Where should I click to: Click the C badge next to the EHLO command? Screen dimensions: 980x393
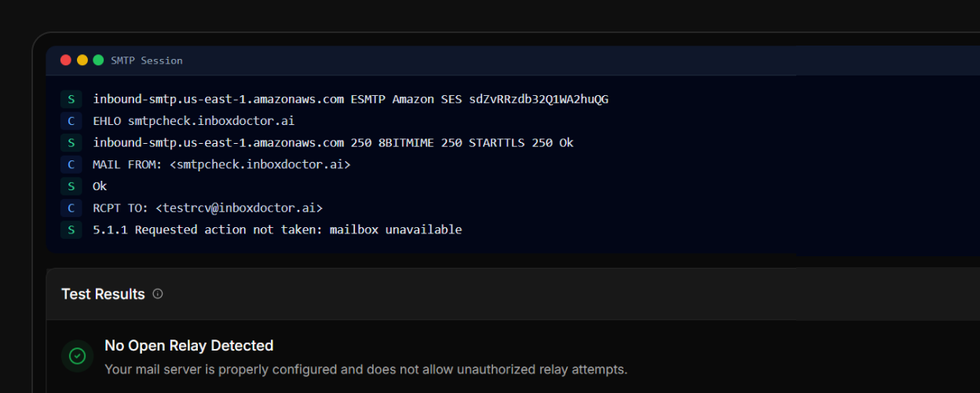71,121
